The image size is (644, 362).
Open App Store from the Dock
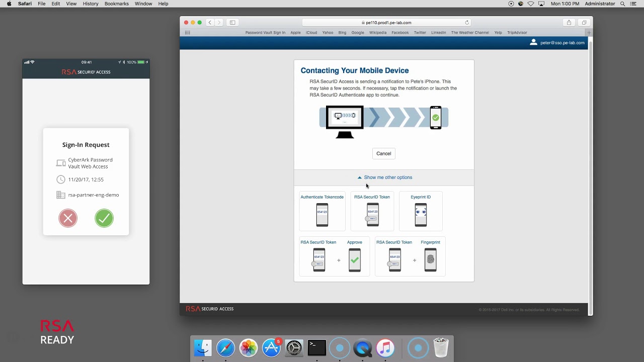point(271,348)
